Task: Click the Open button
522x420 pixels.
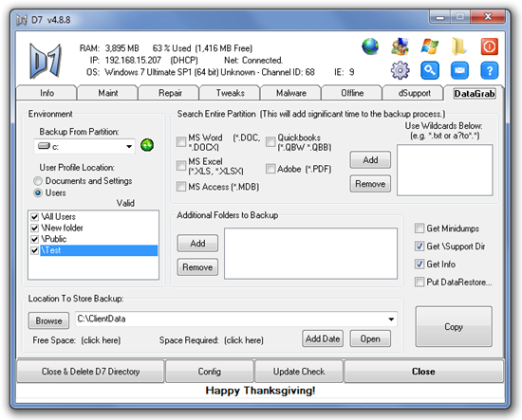Action: (x=370, y=338)
